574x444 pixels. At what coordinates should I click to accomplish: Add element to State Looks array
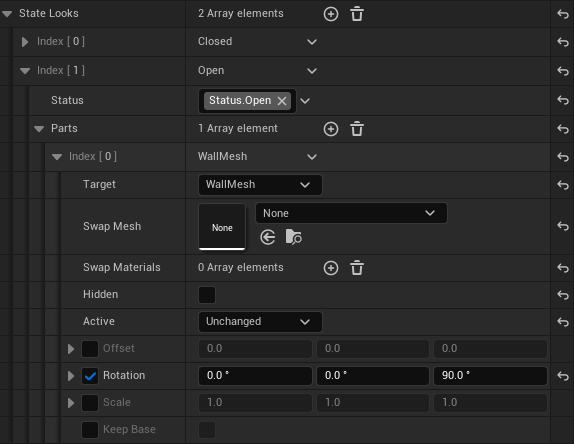331,14
